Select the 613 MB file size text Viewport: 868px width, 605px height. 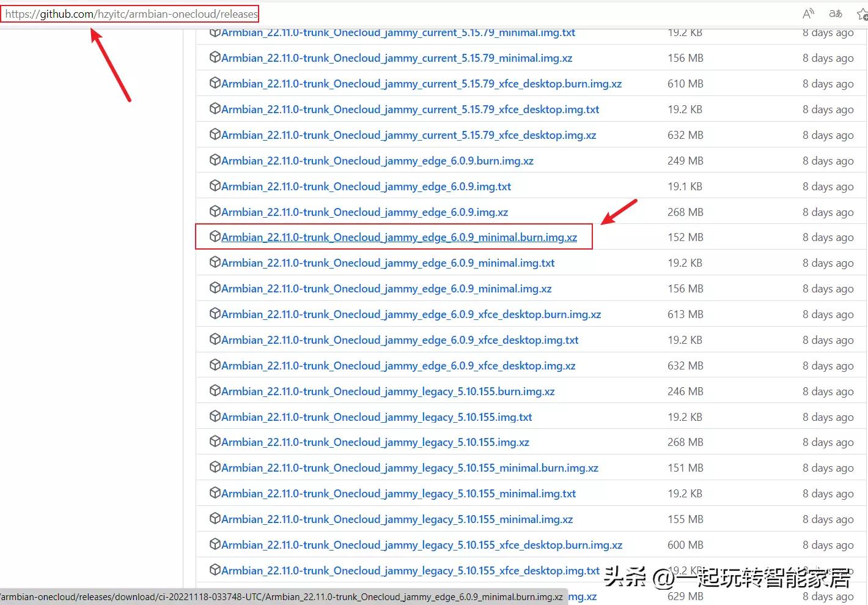tap(685, 314)
